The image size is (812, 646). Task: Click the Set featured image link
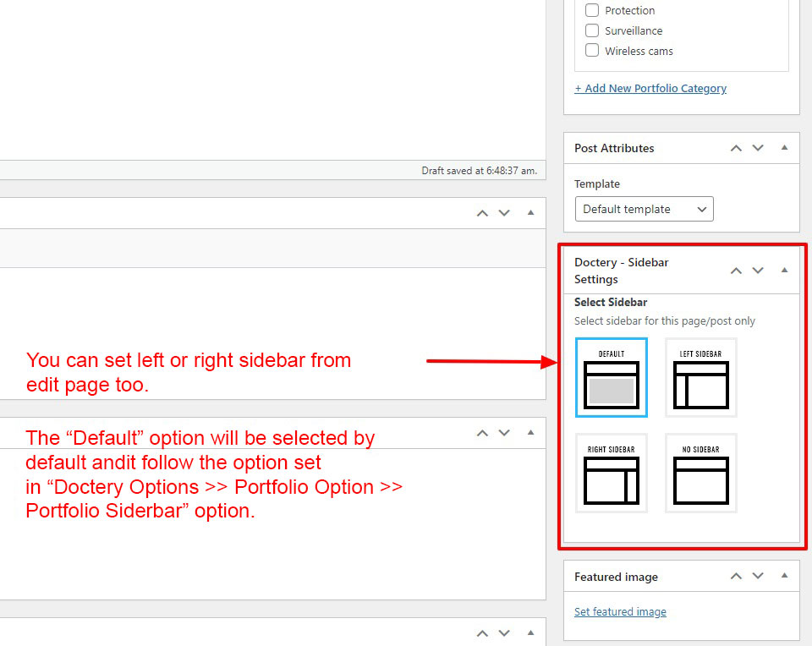click(620, 611)
